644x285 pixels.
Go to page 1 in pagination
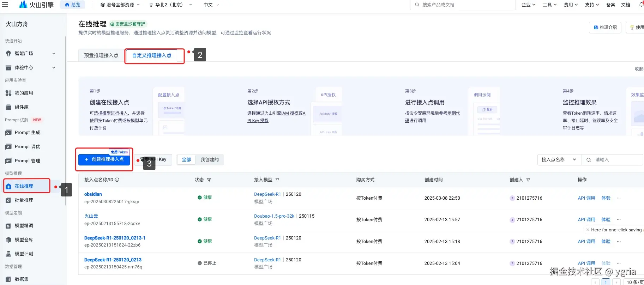[x=606, y=282]
